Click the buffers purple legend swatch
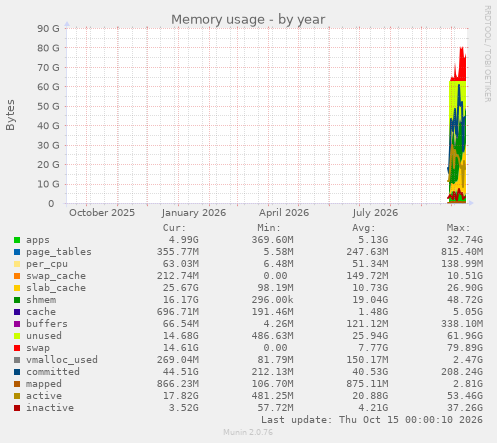This screenshot has width=497, height=443. [17, 324]
